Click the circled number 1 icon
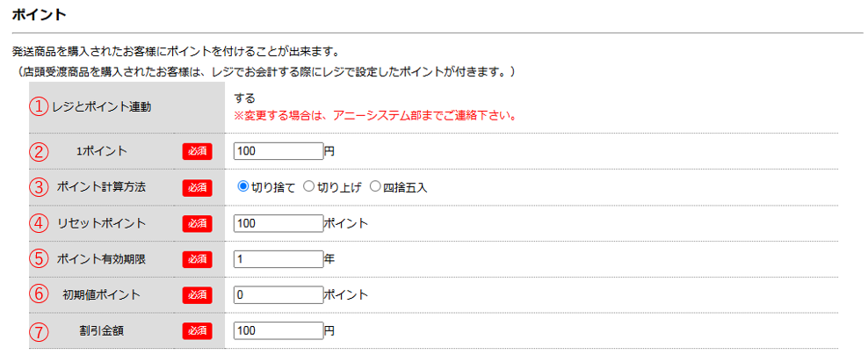Image resolution: width=868 pixels, height=355 pixels. [40, 107]
